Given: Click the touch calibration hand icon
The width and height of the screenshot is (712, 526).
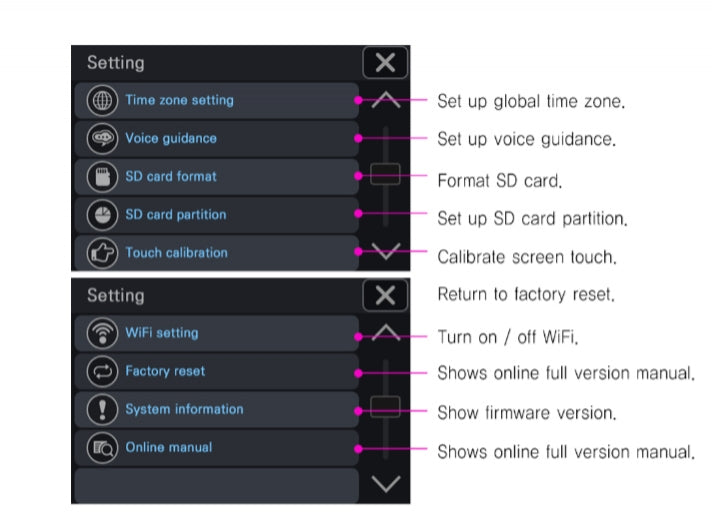Looking at the screenshot, I should [x=101, y=253].
